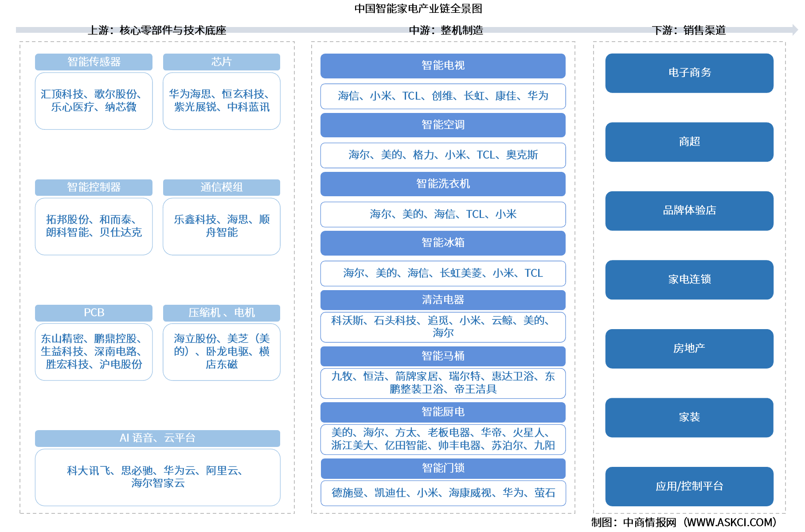Select the 中游：整机制造 heading
Image resolution: width=805 pixels, height=532 pixels.
click(446, 30)
